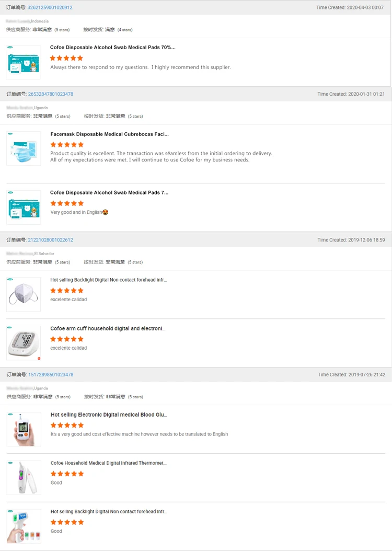Image resolution: width=392 pixels, height=551 pixels.
Task: Click star rating under Cofoe arm cuff review
Action: point(66,339)
